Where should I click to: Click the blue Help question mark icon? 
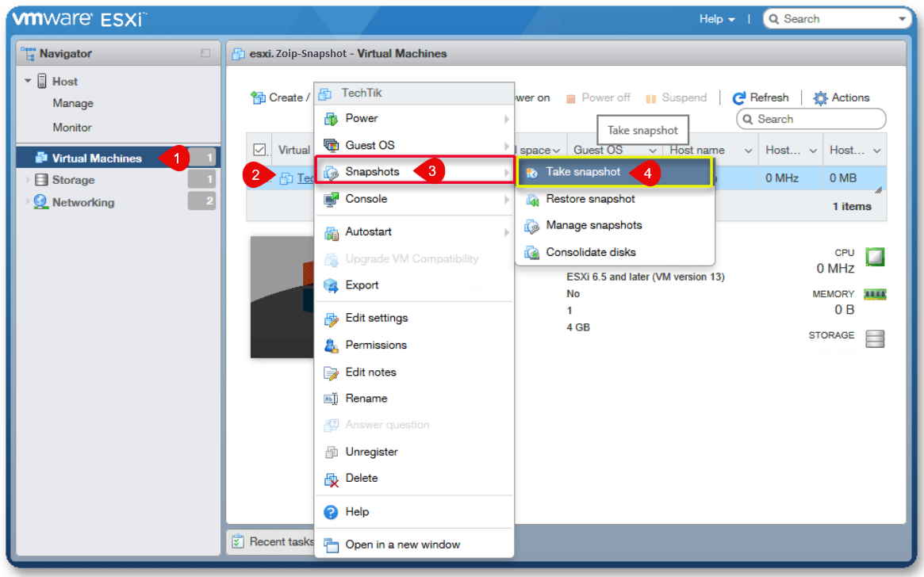coord(332,512)
